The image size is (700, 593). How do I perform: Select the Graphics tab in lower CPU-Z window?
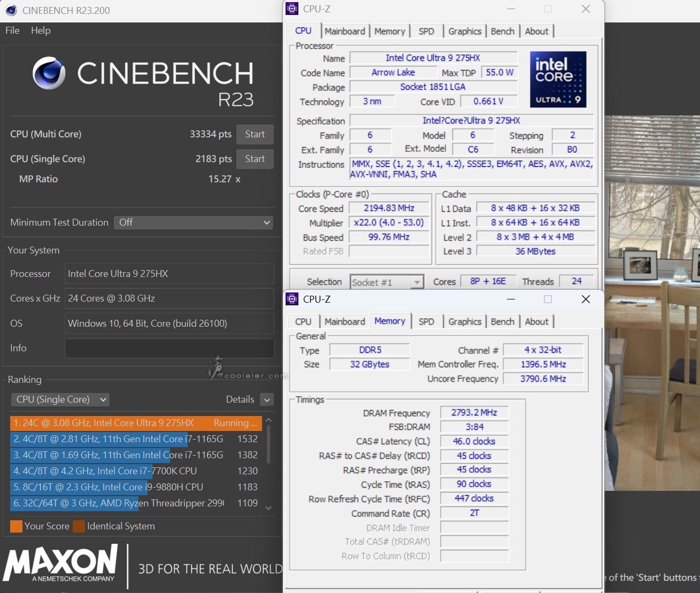(465, 321)
